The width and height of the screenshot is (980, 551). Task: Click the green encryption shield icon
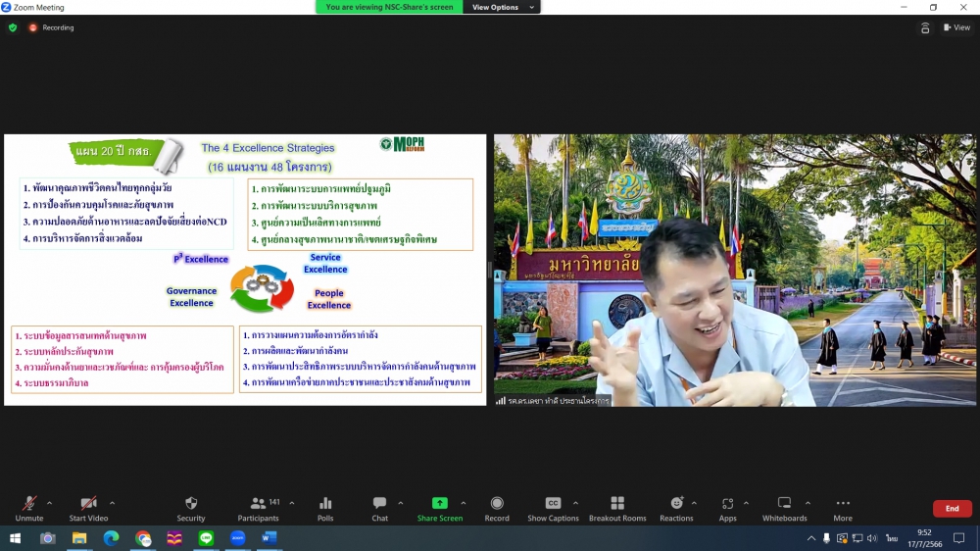(x=13, y=27)
